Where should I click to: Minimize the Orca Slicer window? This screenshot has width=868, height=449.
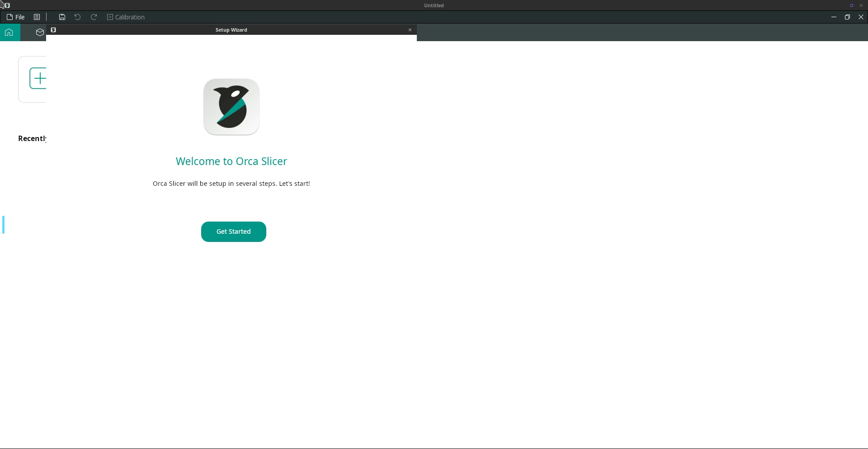point(834,17)
